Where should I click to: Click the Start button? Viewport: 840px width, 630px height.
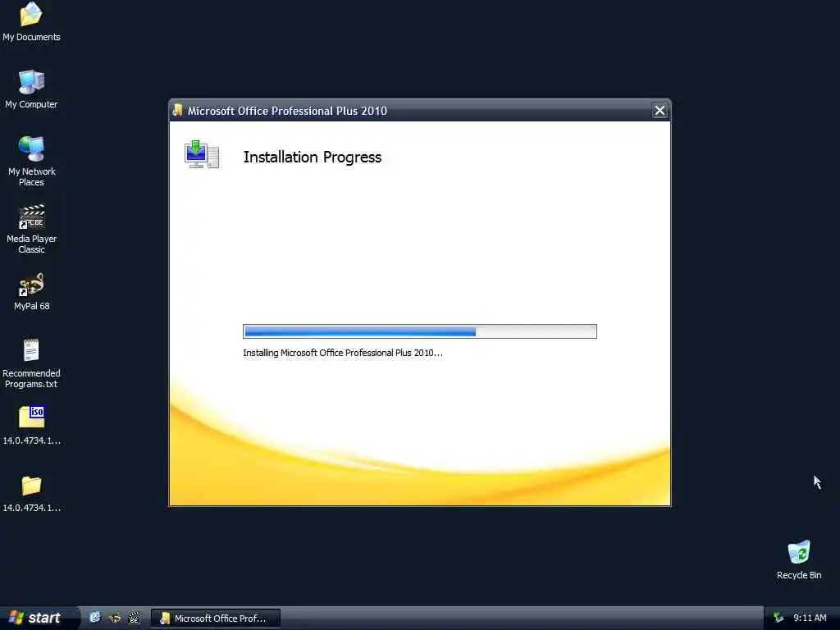[x=35, y=618]
